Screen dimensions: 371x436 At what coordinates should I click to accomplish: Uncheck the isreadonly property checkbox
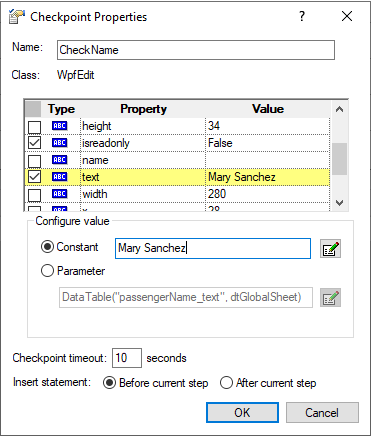pyautogui.click(x=34, y=143)
